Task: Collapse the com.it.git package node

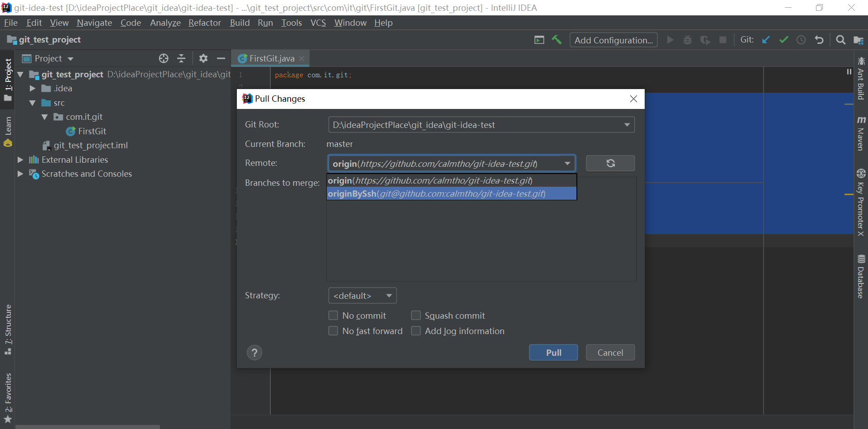Action: click(44, 117)
